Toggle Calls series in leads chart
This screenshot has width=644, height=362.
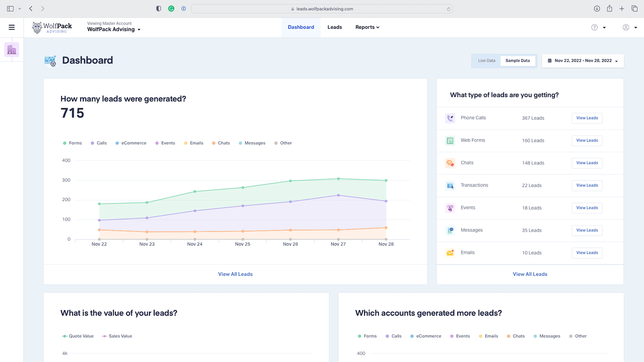pos(99,143)
